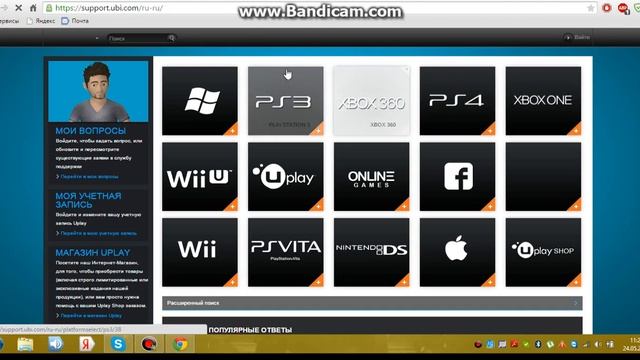Open the Uplay platform tile
Viewport: 640px width, 360px height.
pos(286,177)
